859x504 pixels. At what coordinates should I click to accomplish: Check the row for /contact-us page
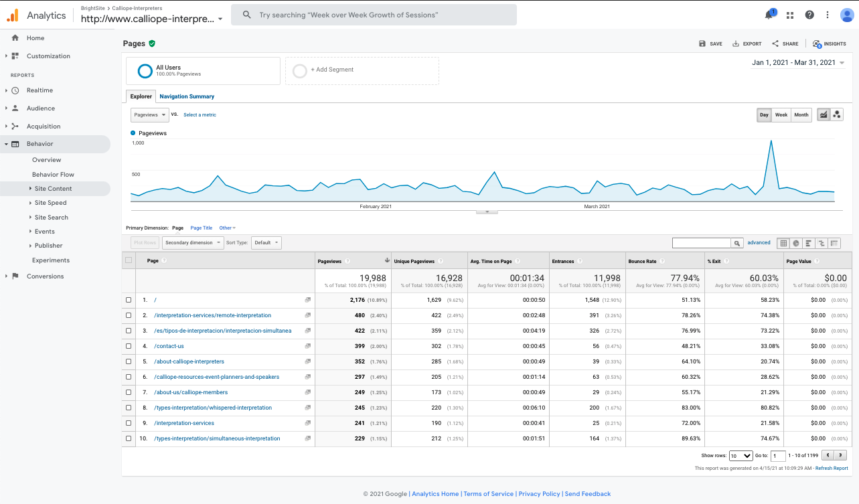[x=129, y=346]
